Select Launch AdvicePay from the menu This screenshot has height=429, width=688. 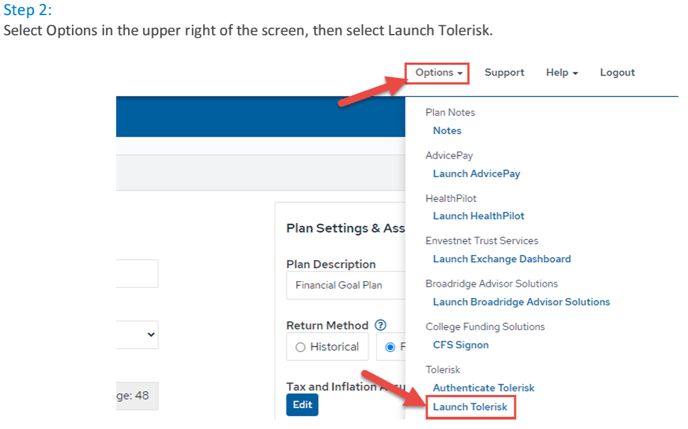476,173
